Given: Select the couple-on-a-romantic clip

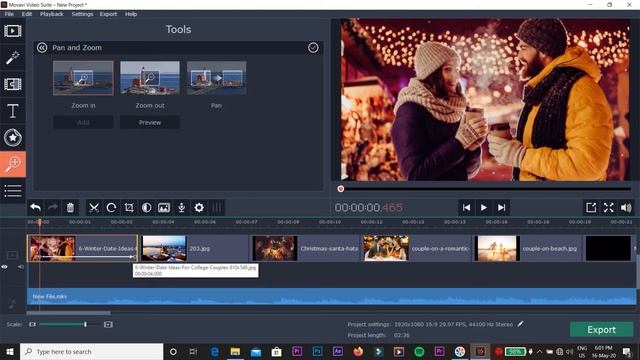Looking at the screenshot, I should pos(417,248).
